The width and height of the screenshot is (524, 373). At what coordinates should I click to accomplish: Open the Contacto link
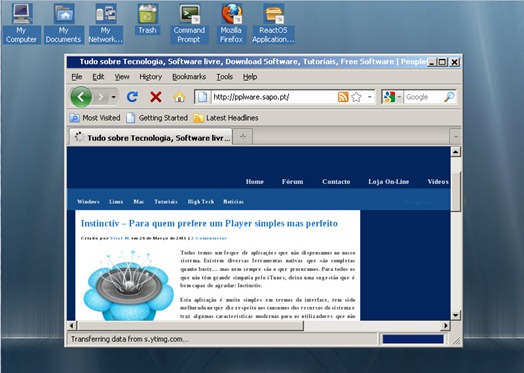click(336, 182)
